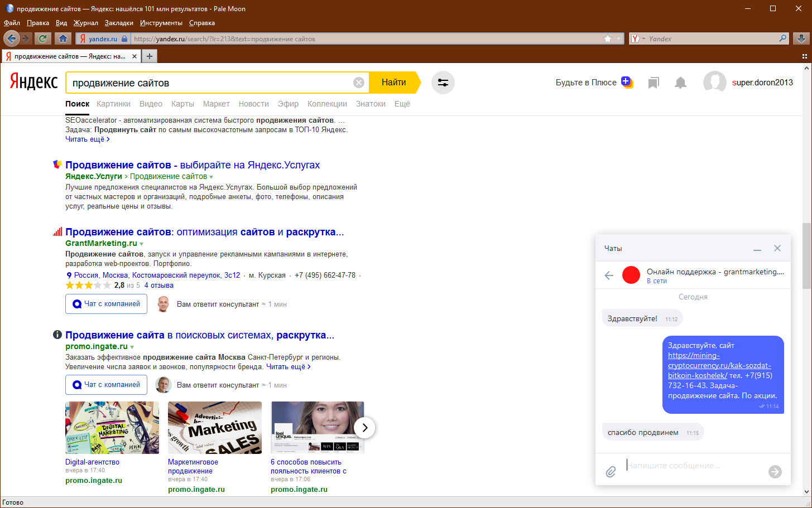Open saved bookmarks collection icon

point(654,83)
